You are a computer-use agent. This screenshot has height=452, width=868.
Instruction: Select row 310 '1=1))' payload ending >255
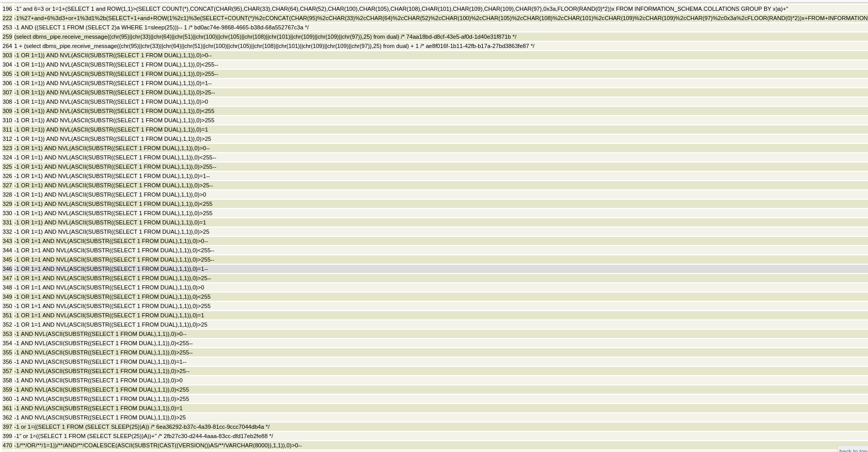(x=114, y=120)
